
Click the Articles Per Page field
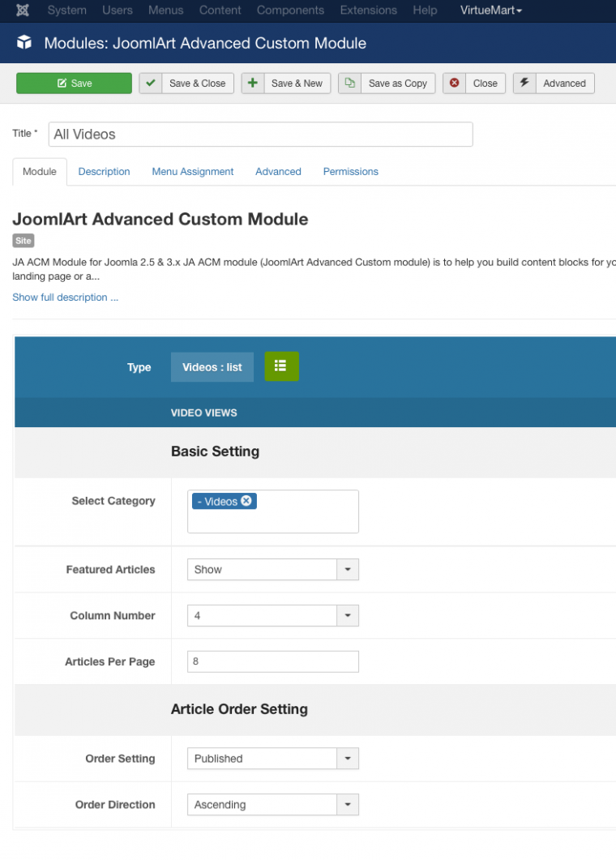[272, 661]
